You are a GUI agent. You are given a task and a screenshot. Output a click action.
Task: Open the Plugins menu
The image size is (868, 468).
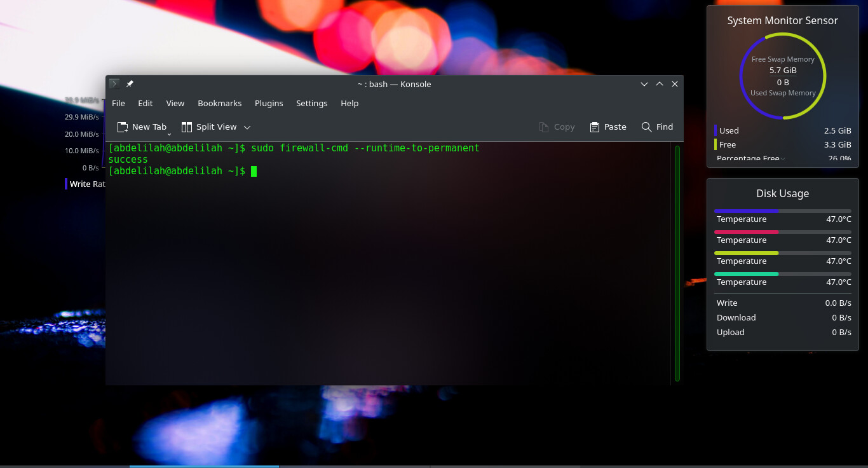(269, 103)
